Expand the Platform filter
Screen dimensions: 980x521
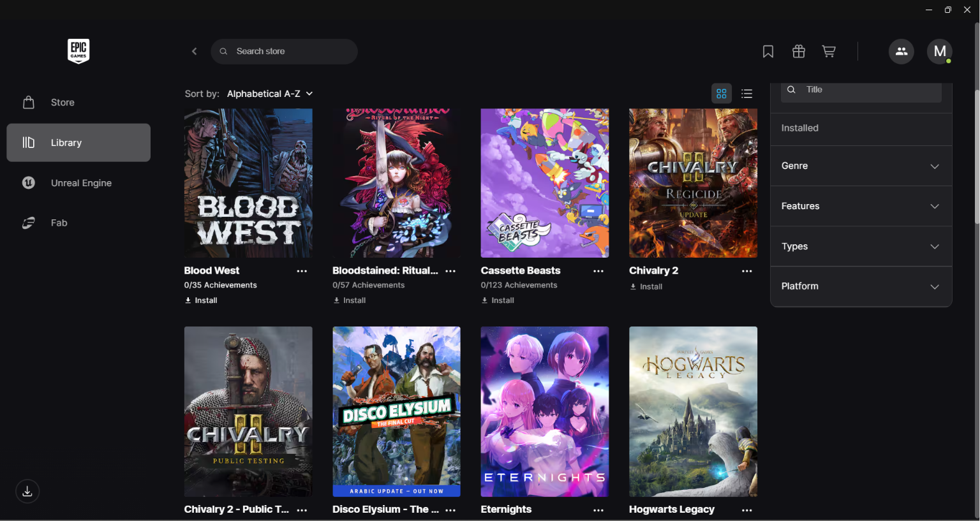861,286
